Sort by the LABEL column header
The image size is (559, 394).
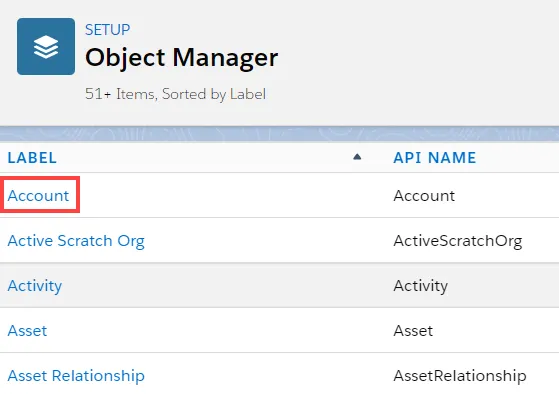(x=32, y=158)
